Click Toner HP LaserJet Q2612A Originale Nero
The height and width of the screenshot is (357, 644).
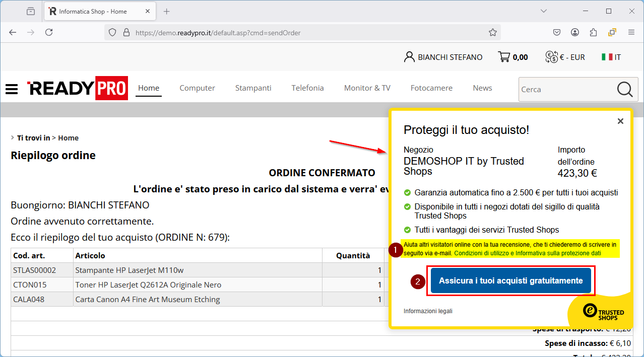tap(148, 285)
